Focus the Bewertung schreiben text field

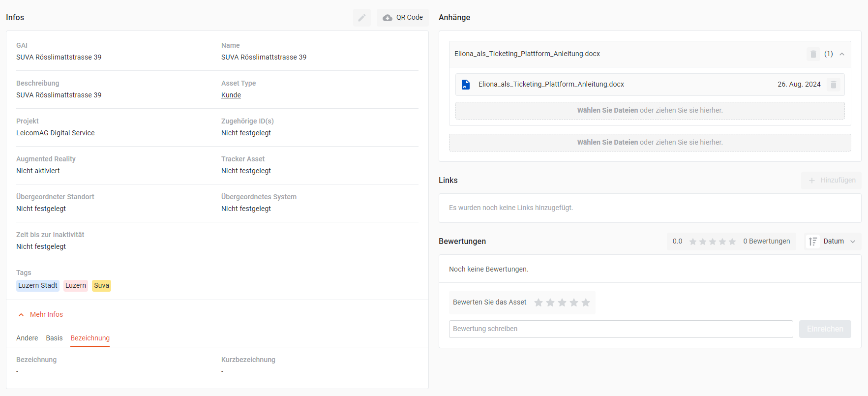pos(621,329)
